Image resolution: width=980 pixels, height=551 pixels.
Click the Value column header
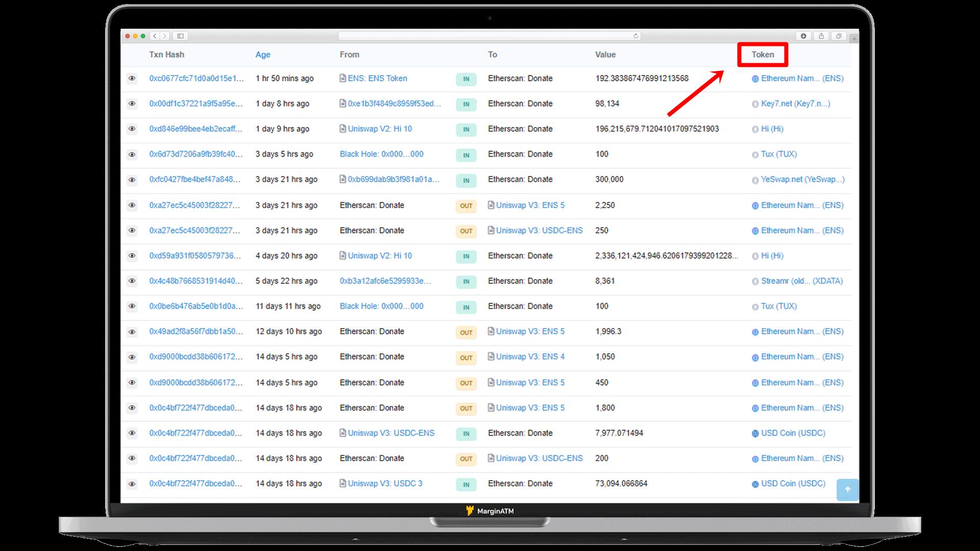[605, 55]
